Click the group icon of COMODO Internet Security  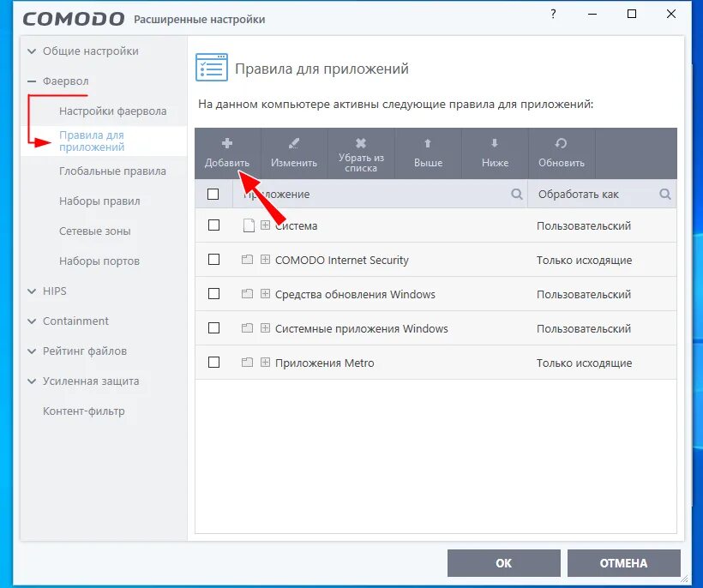[247, 260]
